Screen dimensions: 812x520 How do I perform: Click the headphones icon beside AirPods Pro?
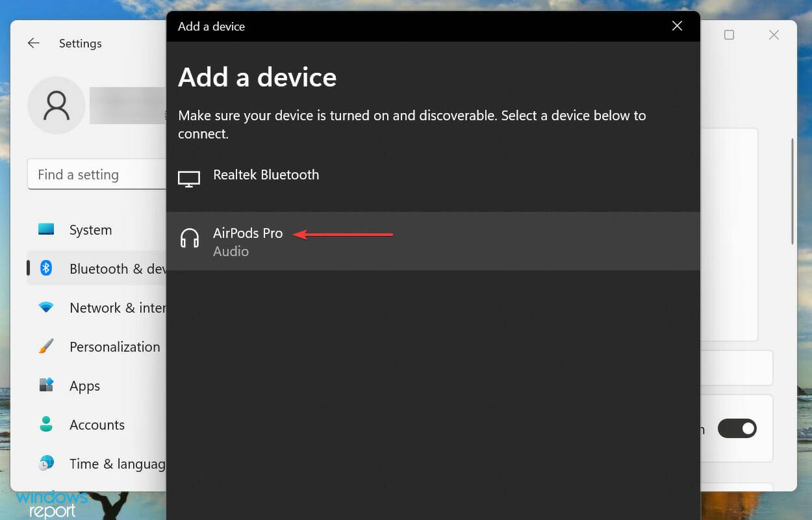(190, 239)
